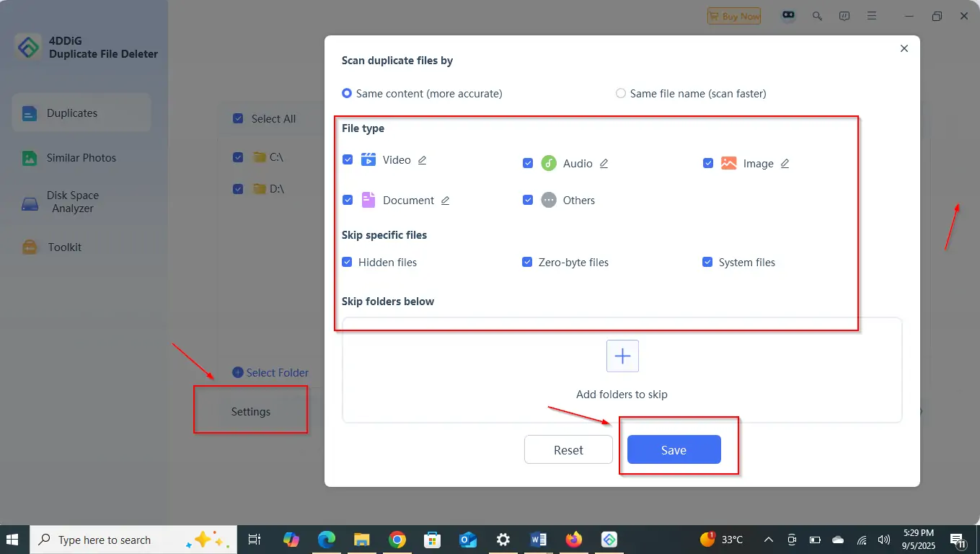
Task: Save the scan settings
Action: click(674, 450)
